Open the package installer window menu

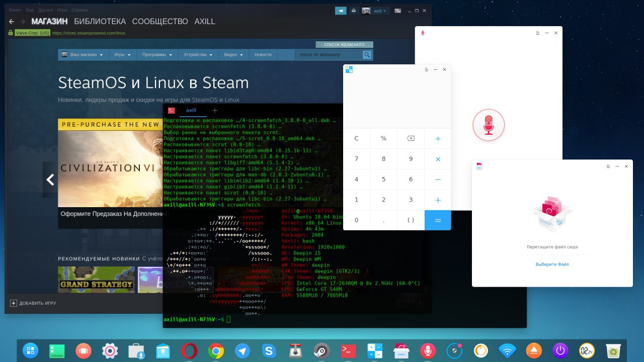(608, 166)
